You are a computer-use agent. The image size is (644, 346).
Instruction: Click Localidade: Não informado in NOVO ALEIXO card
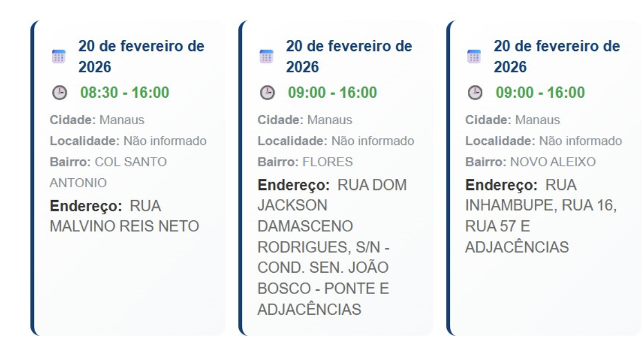543,141
